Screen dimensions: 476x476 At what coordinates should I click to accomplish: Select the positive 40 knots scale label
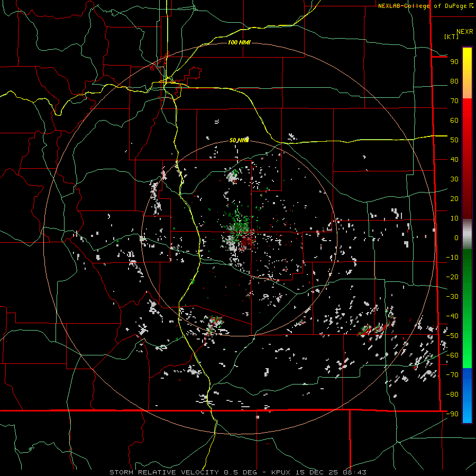pyautogui.click(x=454, y=160)
